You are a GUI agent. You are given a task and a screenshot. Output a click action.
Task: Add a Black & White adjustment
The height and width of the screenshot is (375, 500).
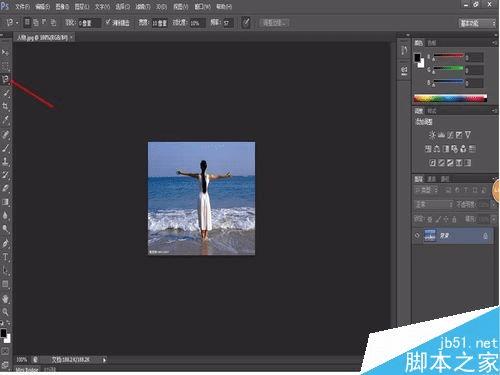tap(446, 149)
